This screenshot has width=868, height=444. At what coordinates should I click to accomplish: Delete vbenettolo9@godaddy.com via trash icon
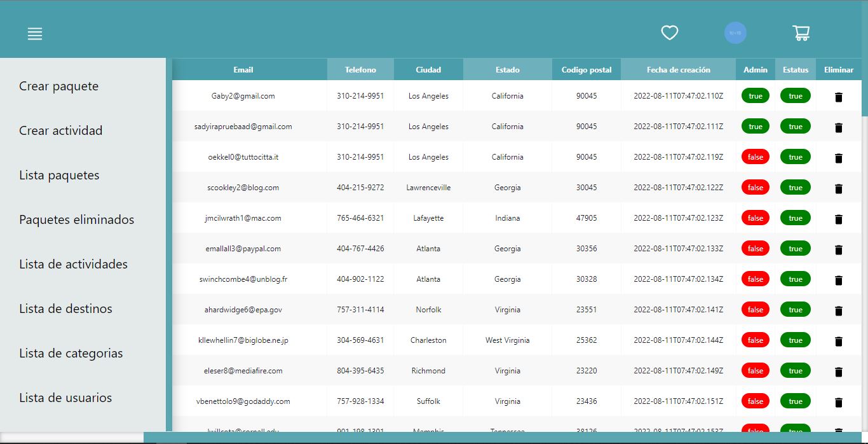[838, 402]
